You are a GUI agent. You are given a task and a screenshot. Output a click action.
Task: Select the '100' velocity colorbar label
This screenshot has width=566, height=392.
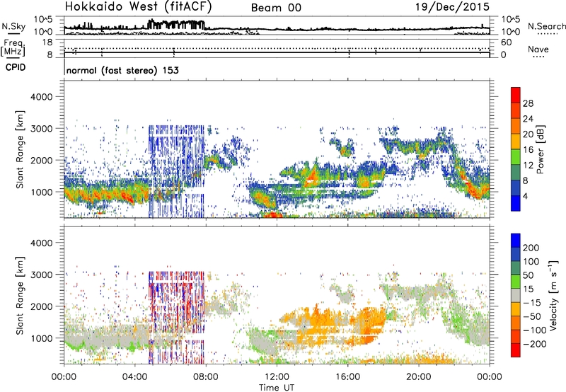531,262
